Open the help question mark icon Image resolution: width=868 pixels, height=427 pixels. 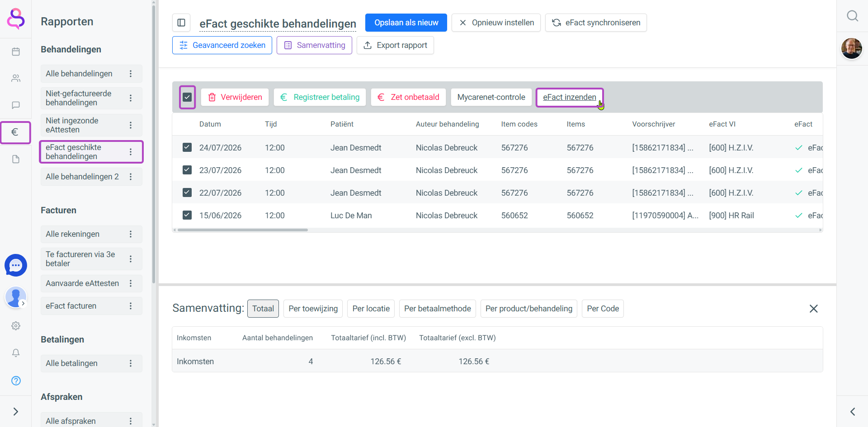(16, 380)
